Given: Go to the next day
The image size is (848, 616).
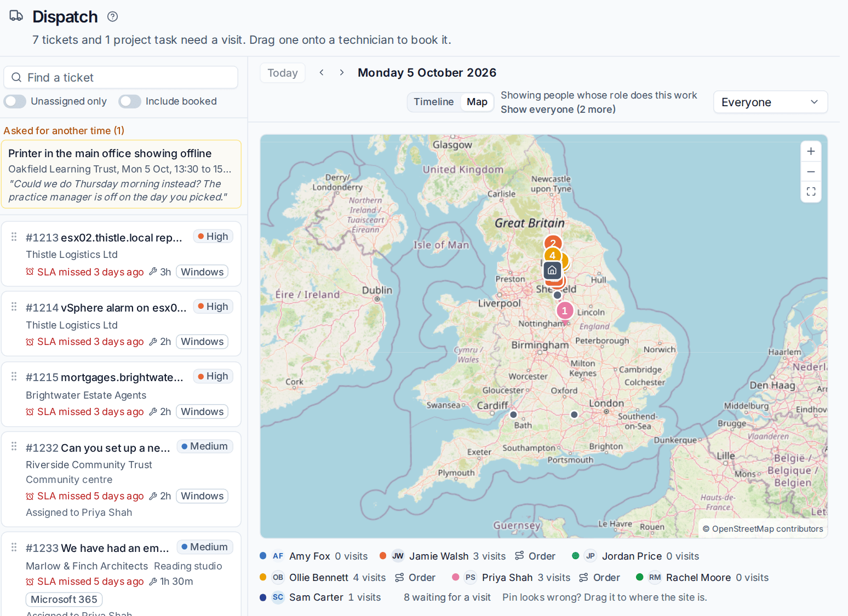Looking at the screenshot, I should pyautogui.click(x=342, y=72).
